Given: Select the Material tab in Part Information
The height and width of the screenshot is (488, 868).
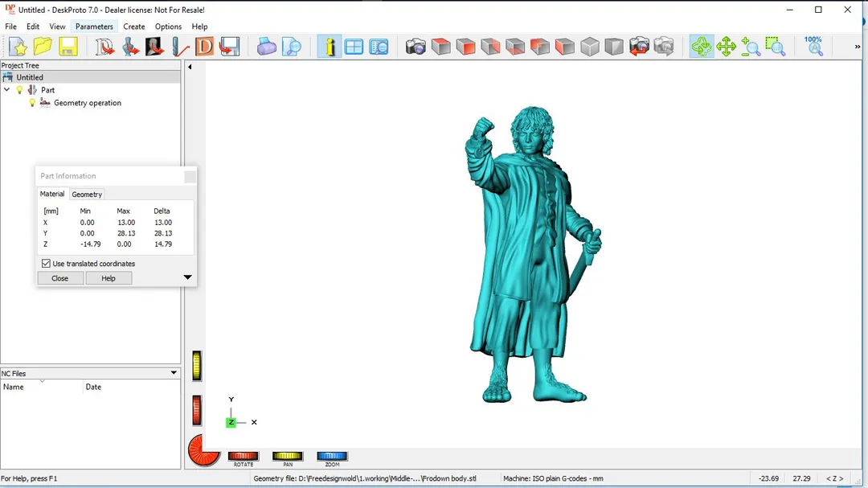Looking at the screenshot, I should point(52,194).
